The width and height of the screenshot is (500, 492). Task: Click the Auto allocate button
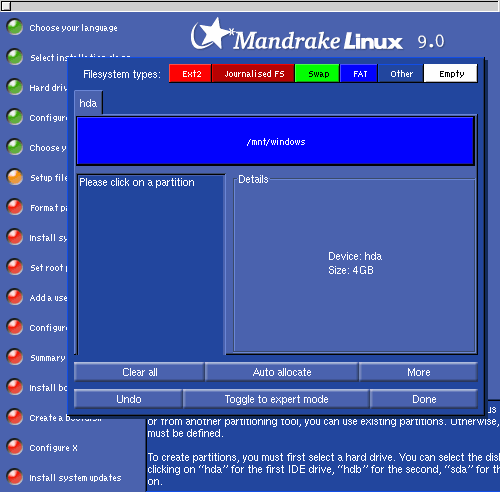pos(282,372)
